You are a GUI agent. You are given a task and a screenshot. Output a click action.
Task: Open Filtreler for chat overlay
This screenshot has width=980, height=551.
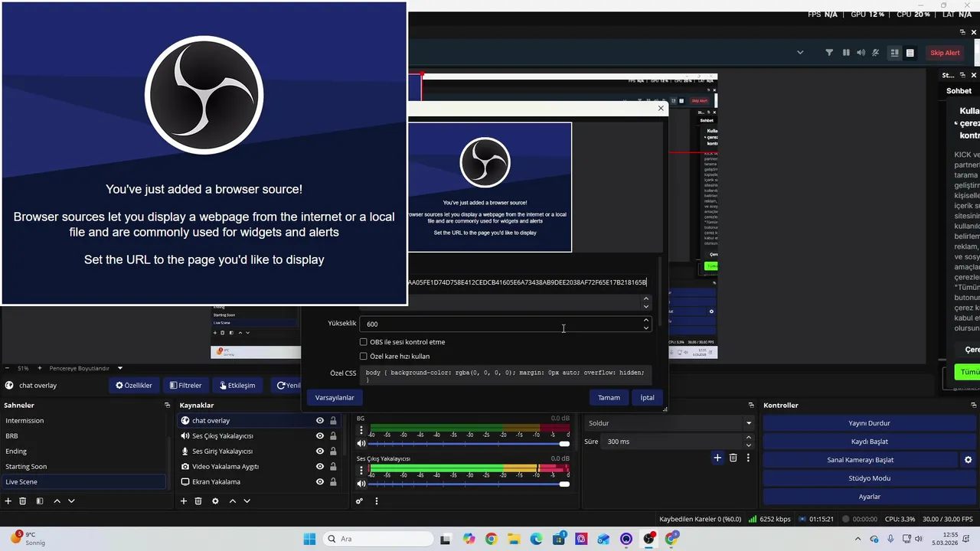click(x=186, y=385)
